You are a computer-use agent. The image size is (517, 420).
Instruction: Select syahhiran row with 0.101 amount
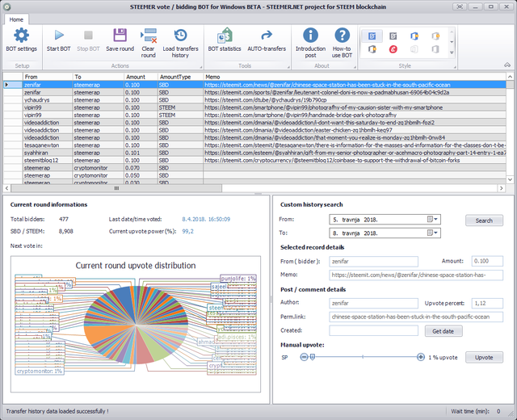click(255, 153)
